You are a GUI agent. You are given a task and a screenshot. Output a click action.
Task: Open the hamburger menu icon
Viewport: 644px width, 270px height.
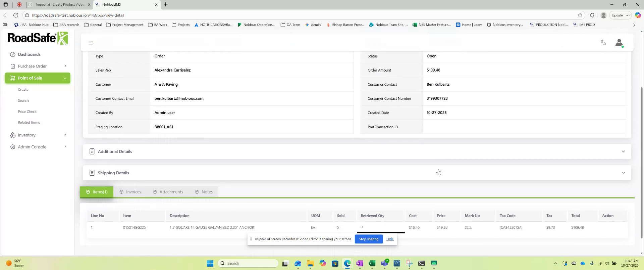(91, 43)
